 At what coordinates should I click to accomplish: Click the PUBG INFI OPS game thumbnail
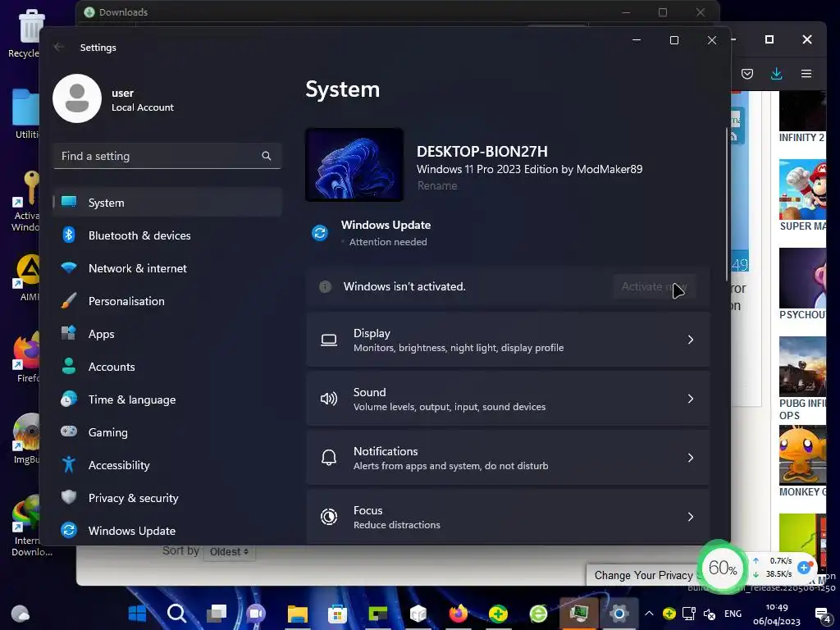[x=802, y=367]
